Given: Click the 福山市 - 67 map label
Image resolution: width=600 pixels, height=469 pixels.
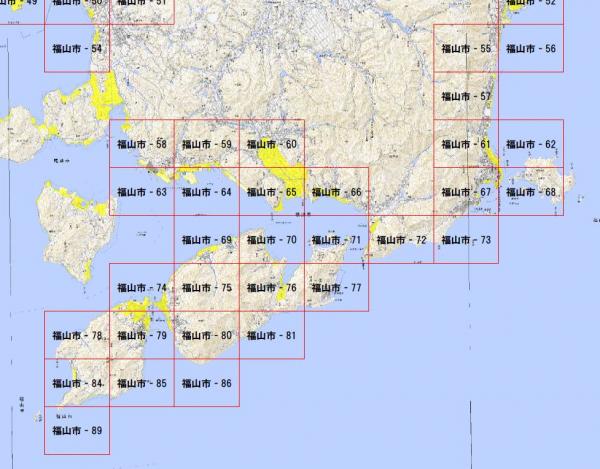Looking at the screenshot, I should 466,192.
